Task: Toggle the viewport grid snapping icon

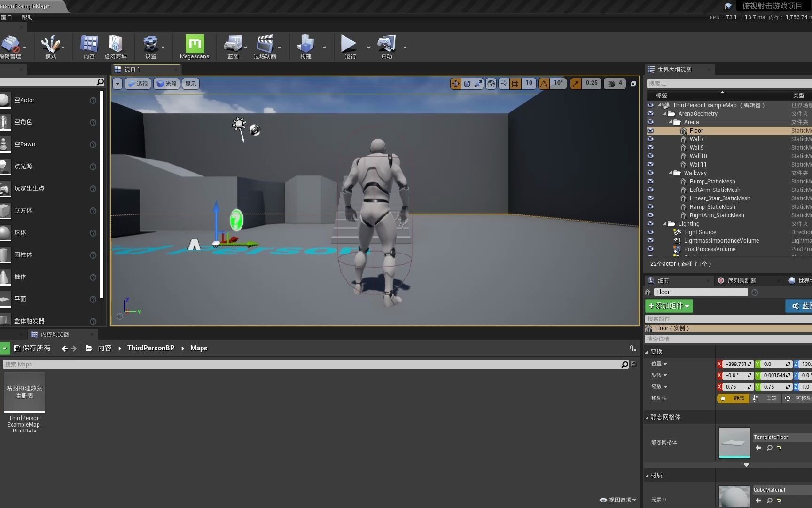Action: coord(515,84)
